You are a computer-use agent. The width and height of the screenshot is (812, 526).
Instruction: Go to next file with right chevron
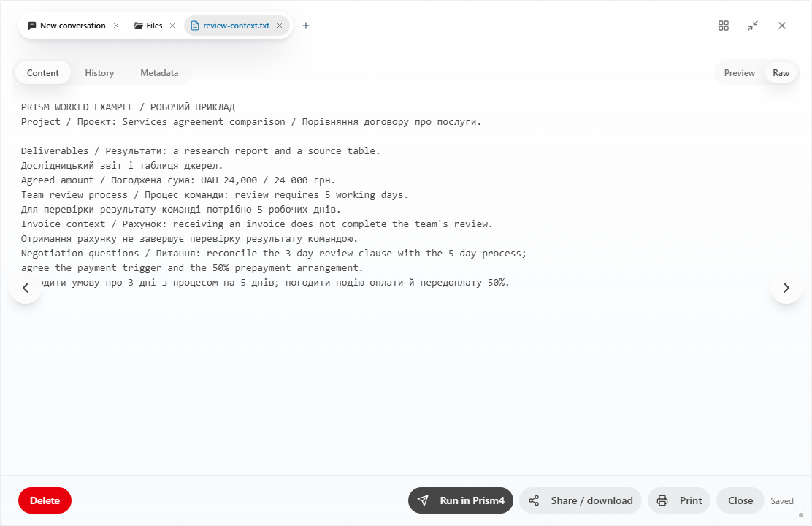click(x=786, y=288)
